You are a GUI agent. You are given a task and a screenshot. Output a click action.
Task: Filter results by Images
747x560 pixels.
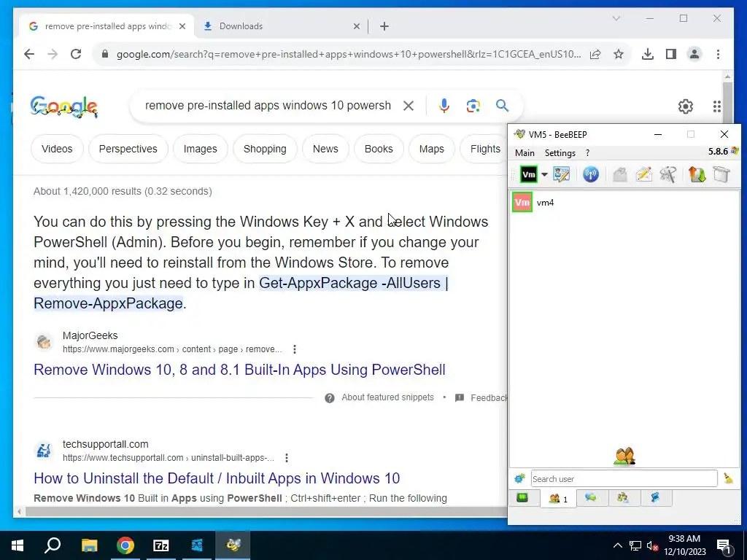[x=200, y=149]
